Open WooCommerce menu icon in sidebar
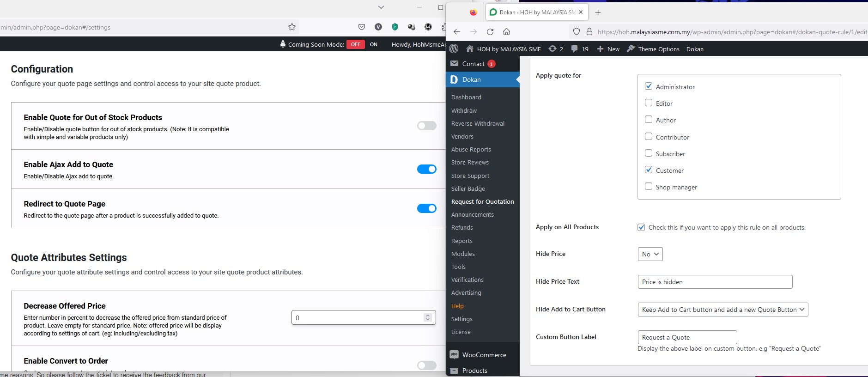 click(x=454, y=354)
